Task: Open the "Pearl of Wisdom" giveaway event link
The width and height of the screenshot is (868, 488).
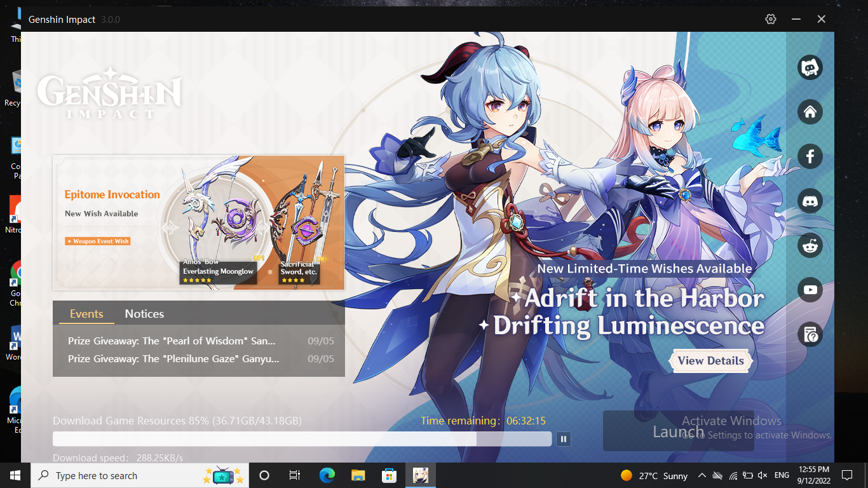Action: [x=172, y=341]
